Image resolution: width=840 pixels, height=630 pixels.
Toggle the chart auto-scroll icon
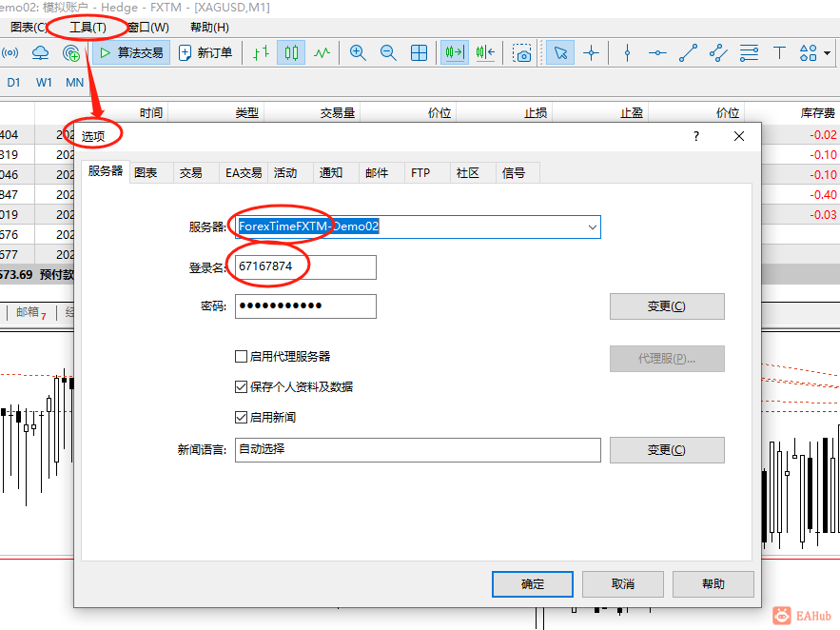point(455,52)
